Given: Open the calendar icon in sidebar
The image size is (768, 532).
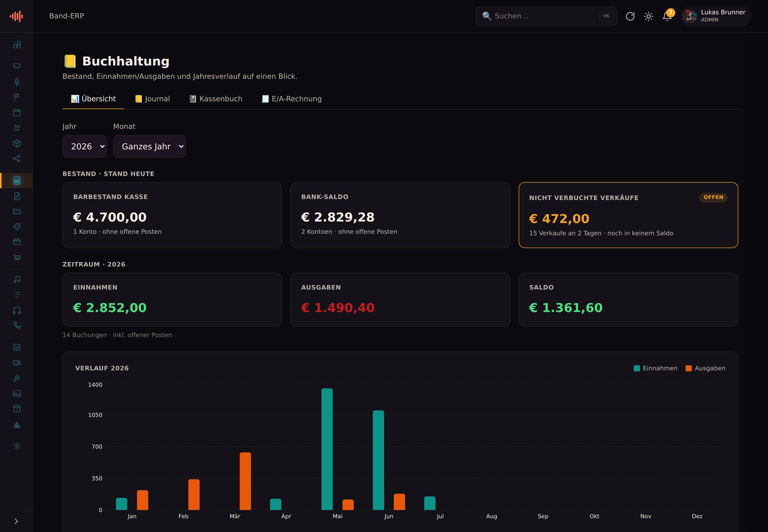Looking at the screenshot, I should 17,113.
